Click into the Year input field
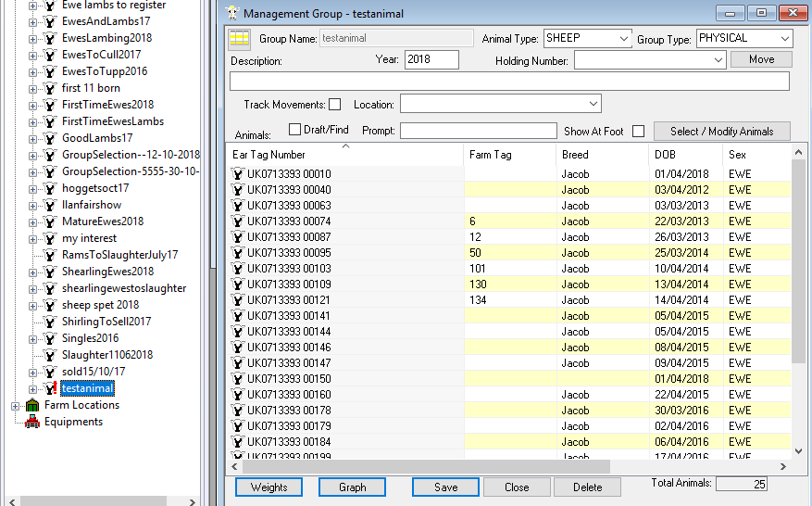812x506 pixels. (431, 59)
